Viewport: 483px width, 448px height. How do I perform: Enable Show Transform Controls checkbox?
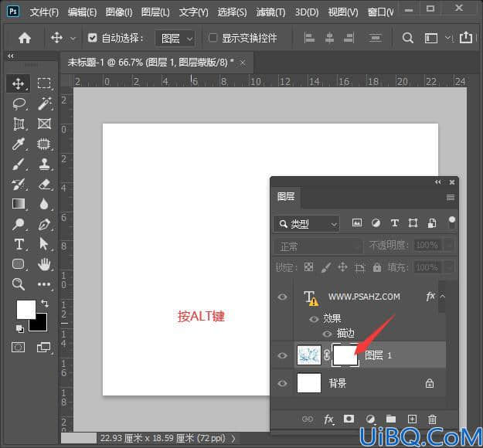coord(213,38)
